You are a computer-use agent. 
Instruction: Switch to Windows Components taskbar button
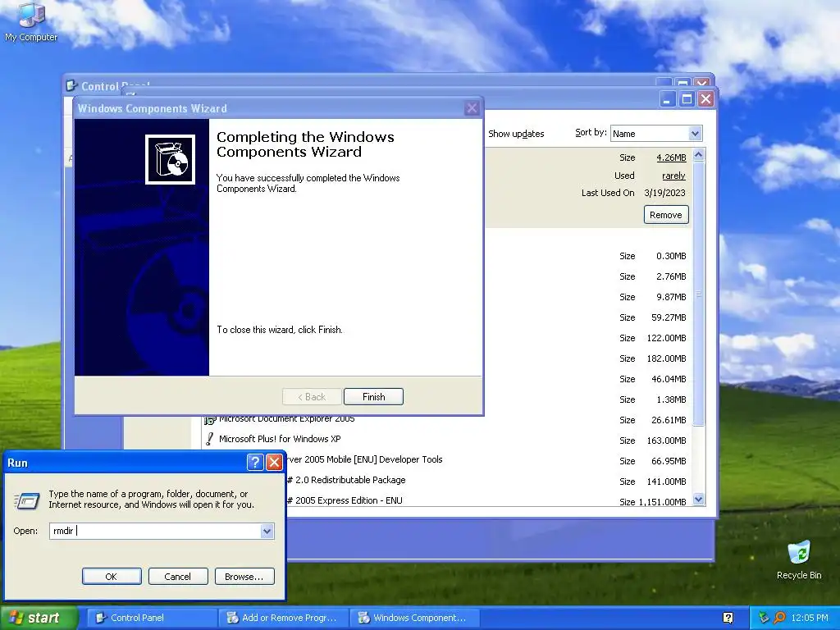pos(414,618)
